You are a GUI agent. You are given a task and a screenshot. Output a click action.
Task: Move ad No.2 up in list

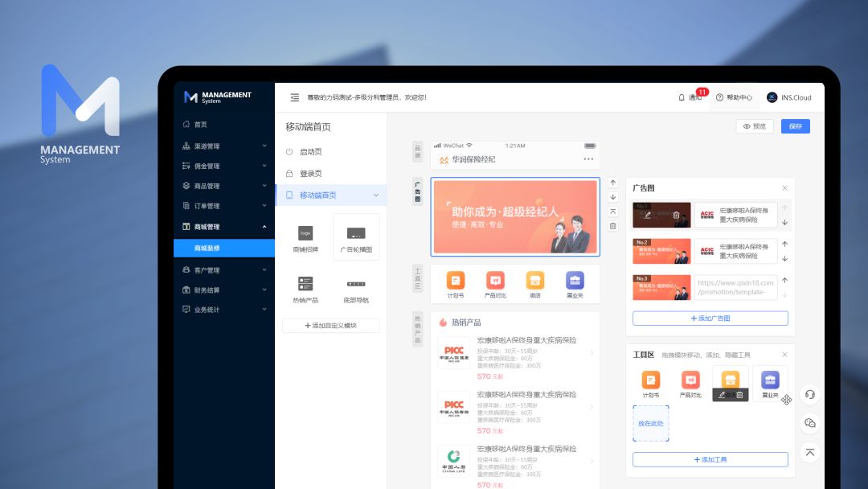click(x=785, y=244)
